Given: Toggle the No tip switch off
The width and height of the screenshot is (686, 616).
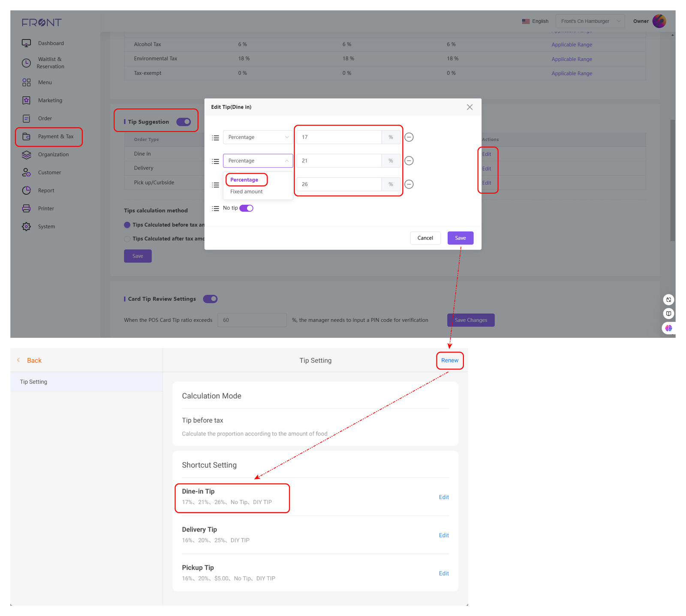Looking at the screenshot, I should [x=246, y=208].
